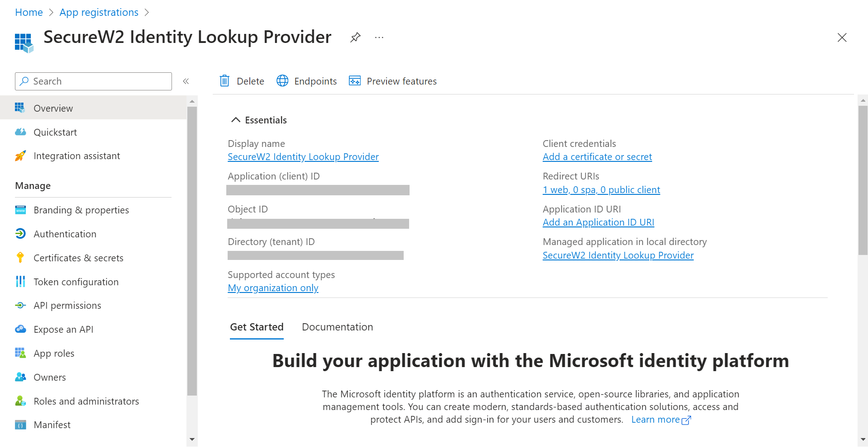The width and height of the screenshot is (868, 448).
Task: Click the Delete trash can icon
Action: click(x=224, y=81)
